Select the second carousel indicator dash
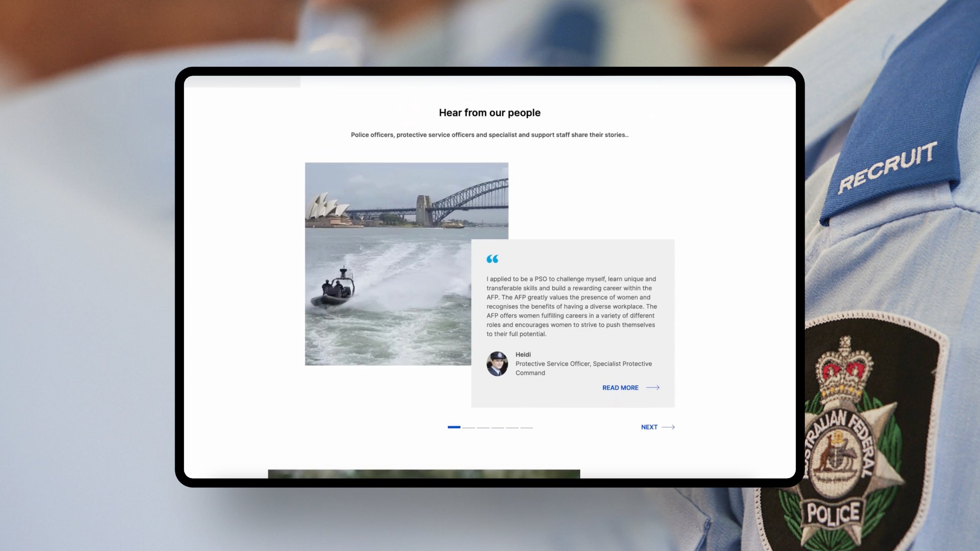980x551 pixels. 468,428
